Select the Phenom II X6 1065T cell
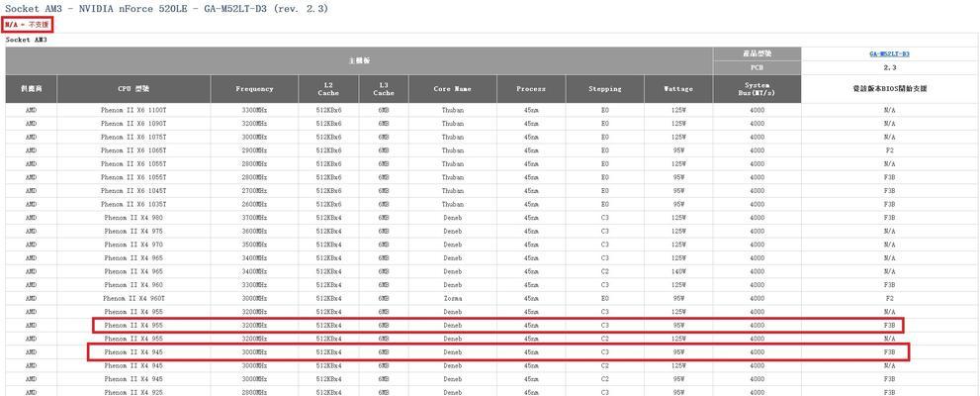Screen dimensions: 980x396 coord(134,150)
